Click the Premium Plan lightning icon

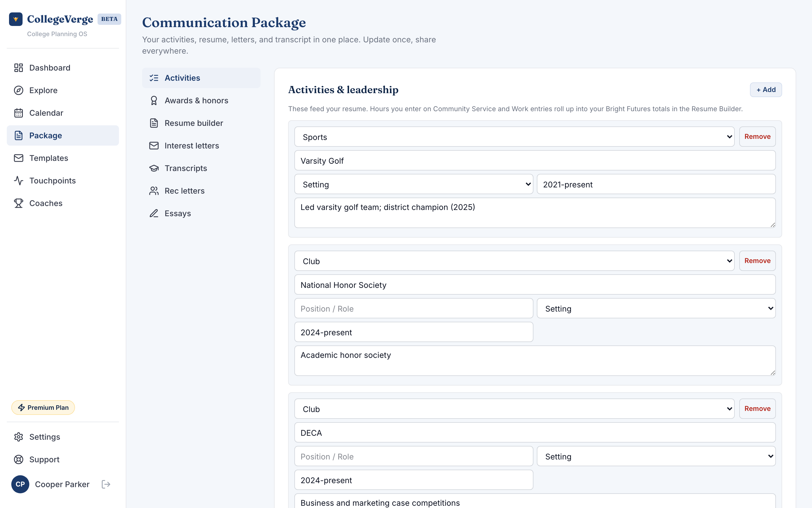[x=21, y=408]
